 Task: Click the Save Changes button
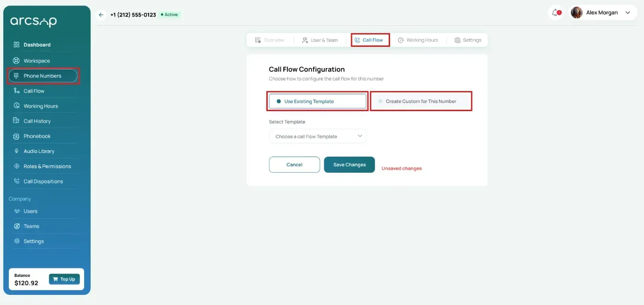click(x=349, y=164)
